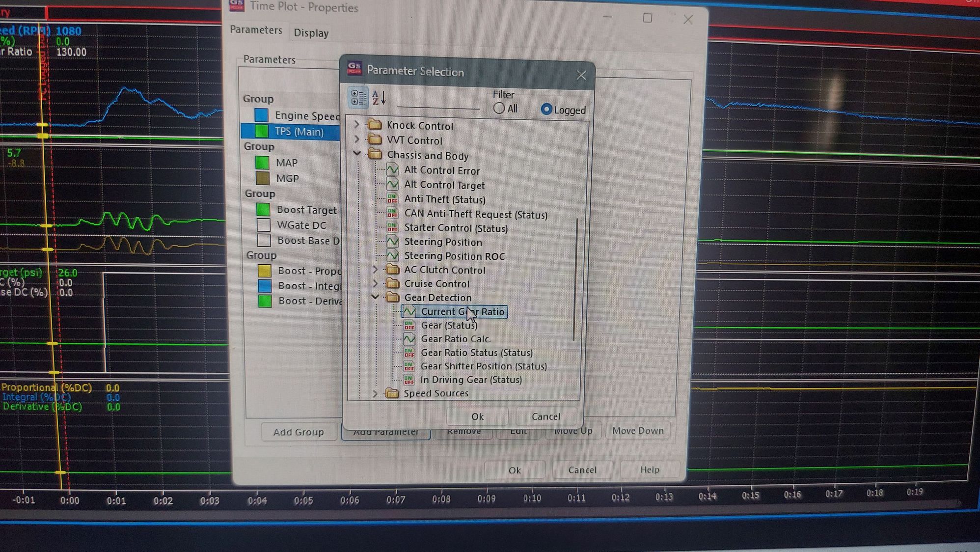Expand the Knock Control folder
980x552 pixels.
[357, 125]
